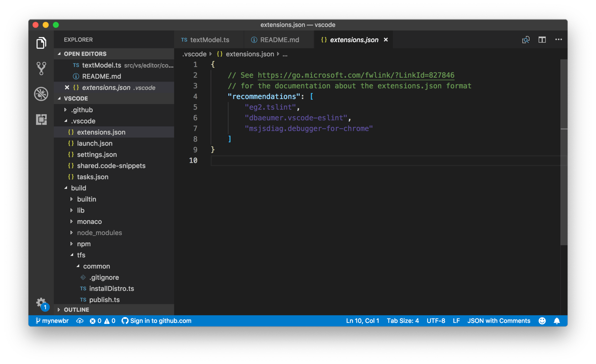Click the feedback smiley icon
The width and height of the screenshot is (596, 364).
(x=542, y=321)
